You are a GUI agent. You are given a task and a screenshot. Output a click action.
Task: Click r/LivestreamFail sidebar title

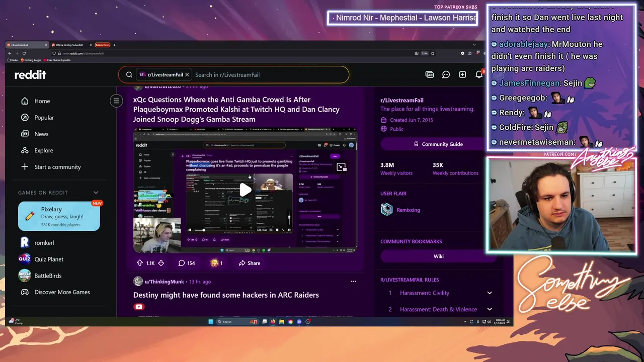coord(402,101)
